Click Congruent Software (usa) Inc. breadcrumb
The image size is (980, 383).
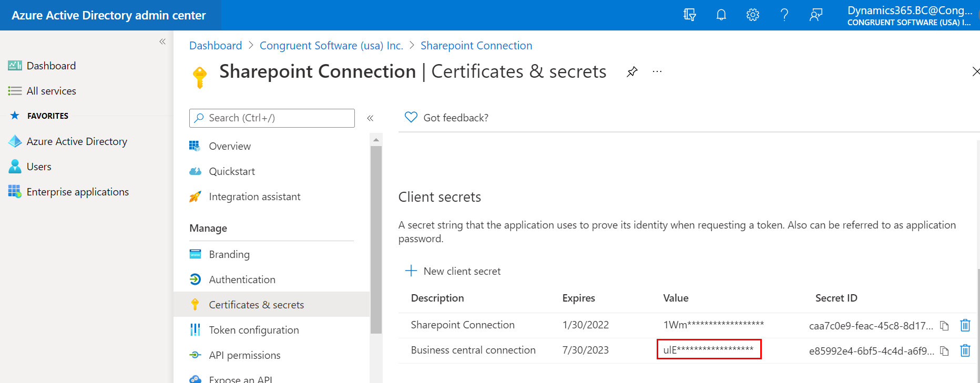tap(331, 46)
